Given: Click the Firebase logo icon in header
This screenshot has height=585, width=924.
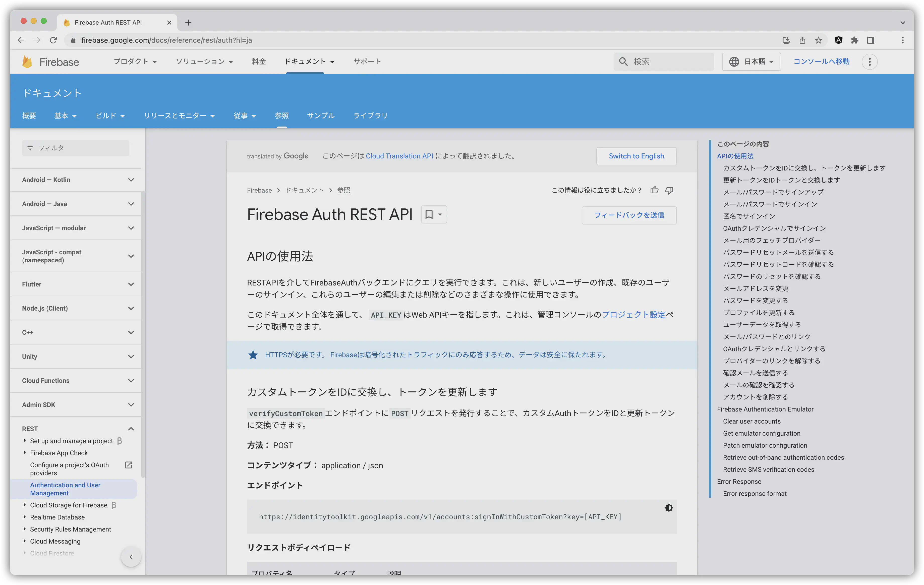Looking at the screenshot, I should point(27,62).
